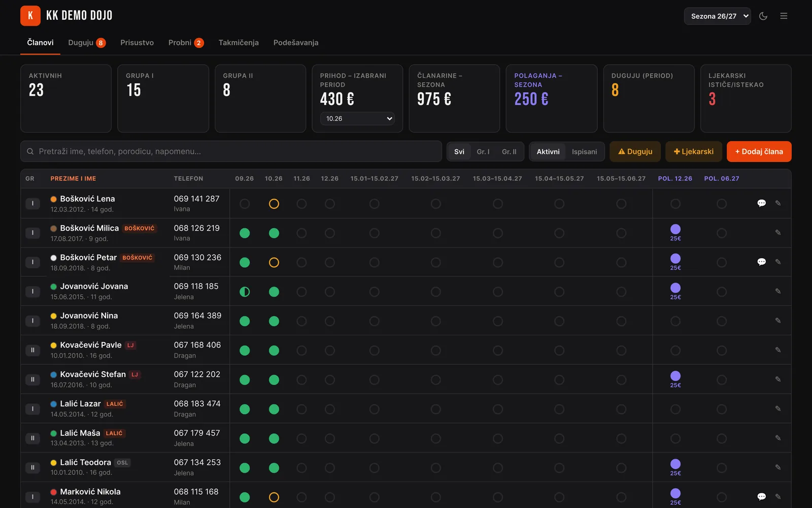The image size is (812, 508).
Task: Toggle 09.26 payment for Bošković Milica
Action: pos(245,233)
